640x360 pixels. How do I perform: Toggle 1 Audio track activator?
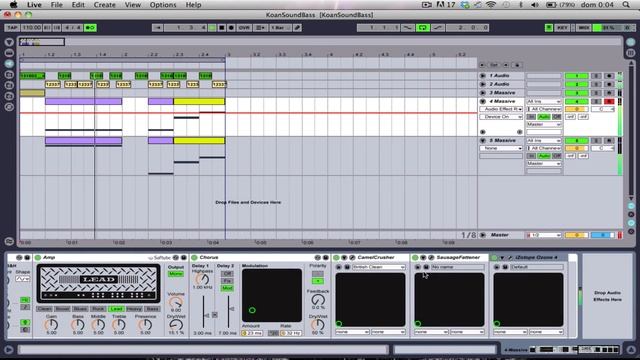point(576,76)
